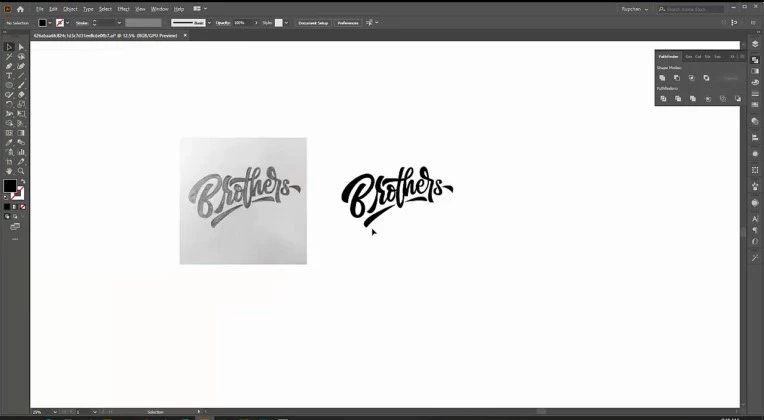764x420 pixels.
Task: Click Outline in Pathfinders row
Action: point(723,98)
